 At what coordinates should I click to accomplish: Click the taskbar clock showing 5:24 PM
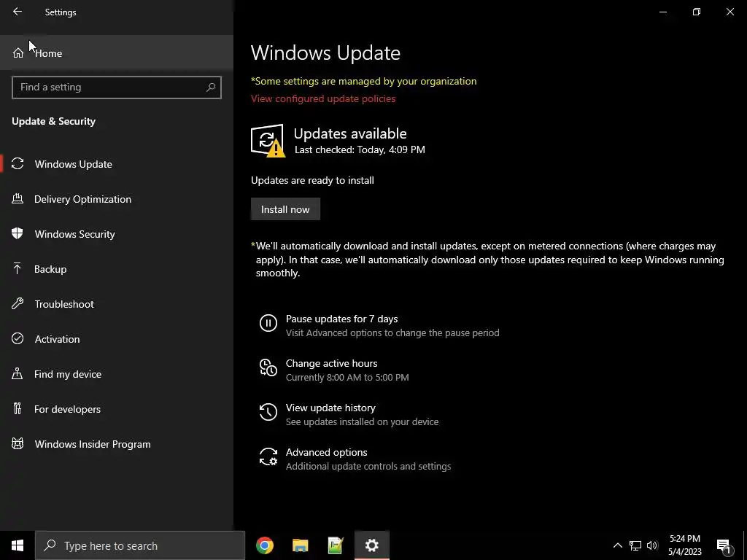(x=684, y=545)
